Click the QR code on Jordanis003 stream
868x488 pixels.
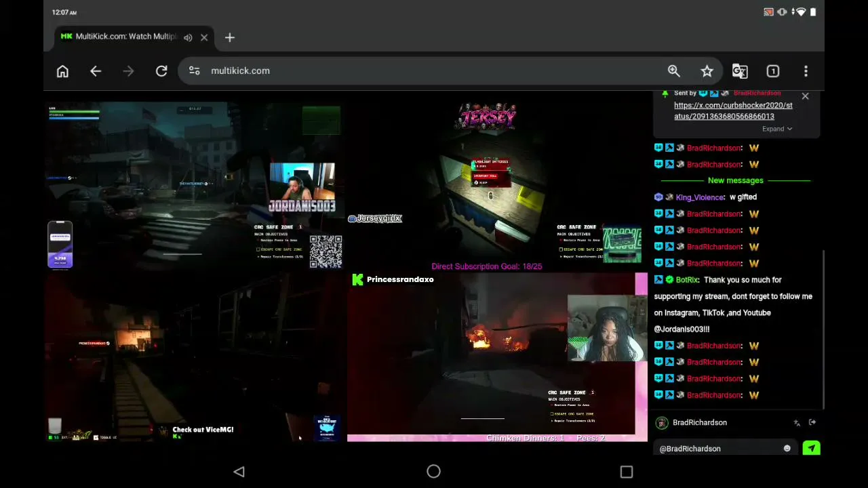[x=326, y=251]
